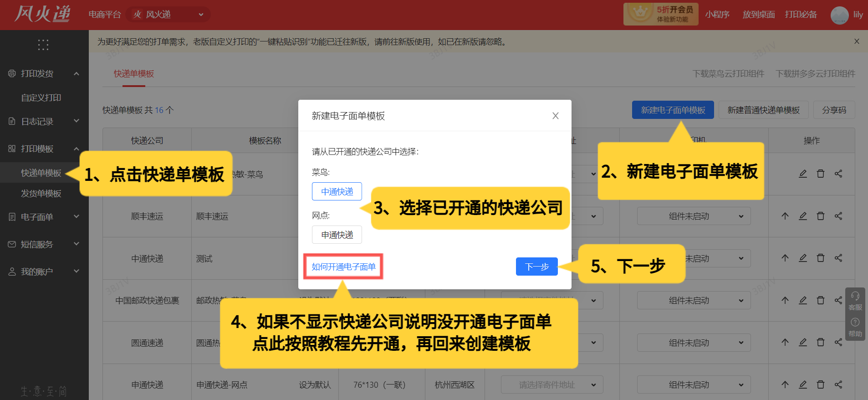Open 自定义打印 in sidebar
This screenshot has height=400, width=868.
point(41,97)
